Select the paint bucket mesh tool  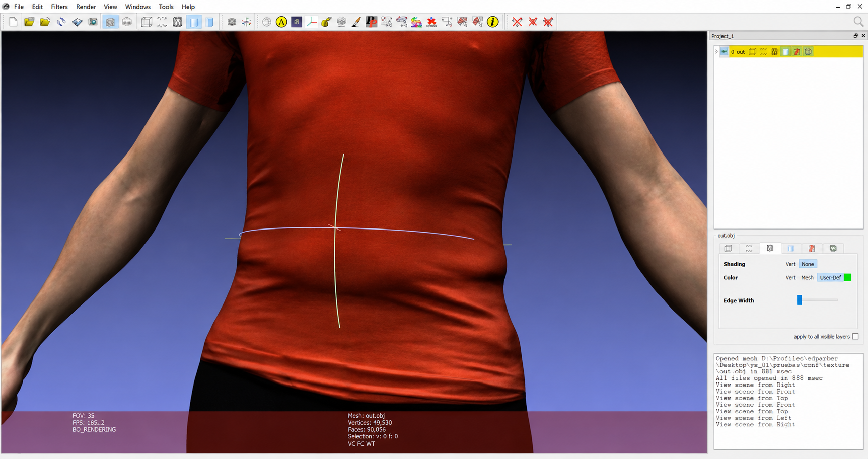(326, 22)
